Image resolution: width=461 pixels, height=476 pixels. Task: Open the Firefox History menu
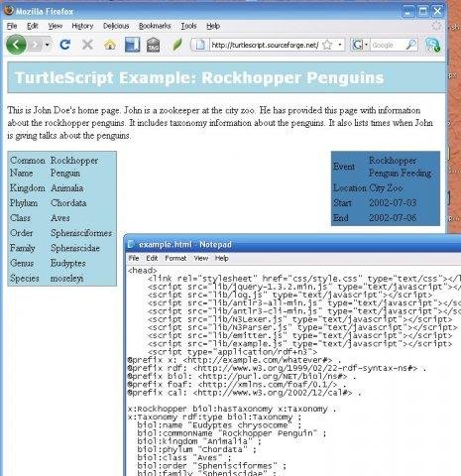[x=82, y=26]
